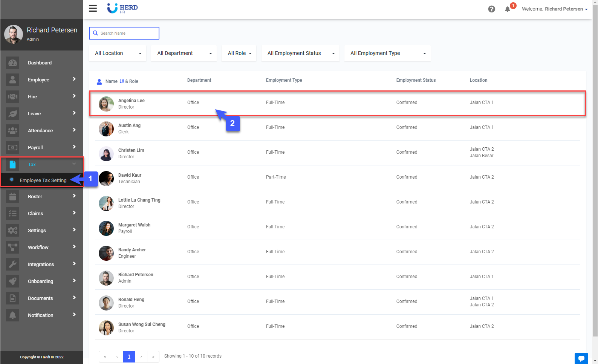
Task: Open the All Location dropdown
Action: click(x=118, y=54)
